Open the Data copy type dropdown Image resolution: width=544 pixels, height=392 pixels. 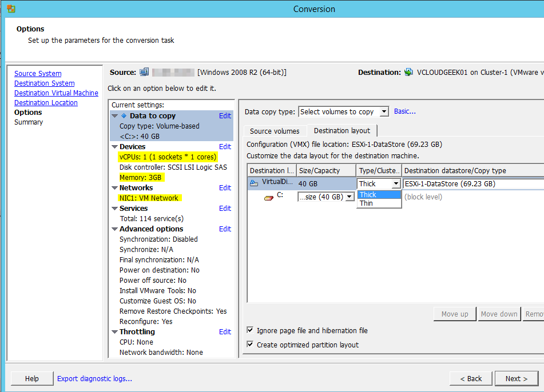384,111
